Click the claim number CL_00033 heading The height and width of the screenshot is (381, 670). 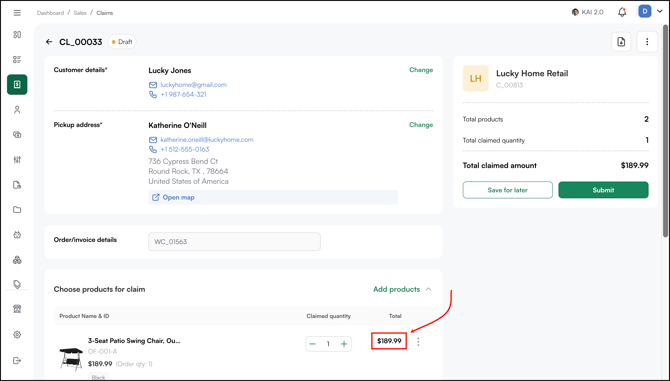[81, 42]
